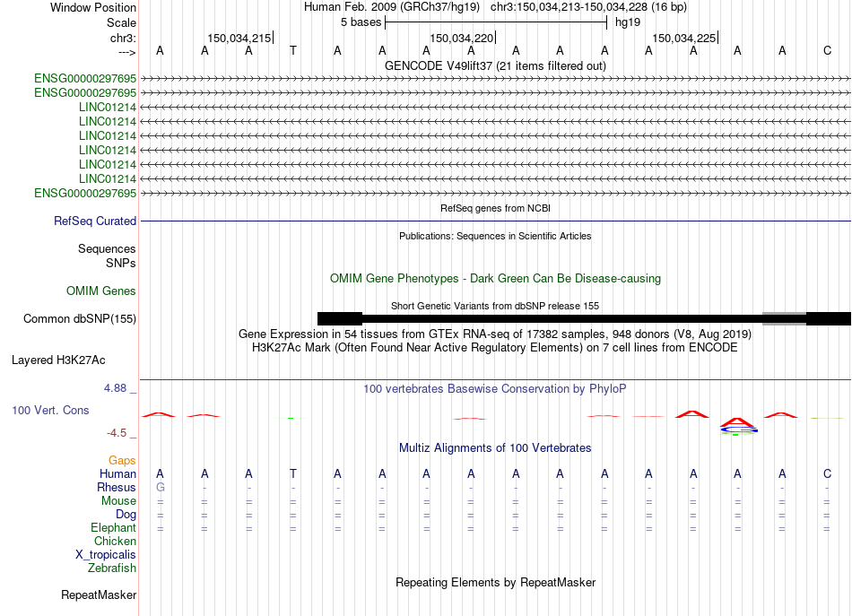Click the Common dbSNP(155) track label
This screenshot has width=852, height=616.
point(80,319)
